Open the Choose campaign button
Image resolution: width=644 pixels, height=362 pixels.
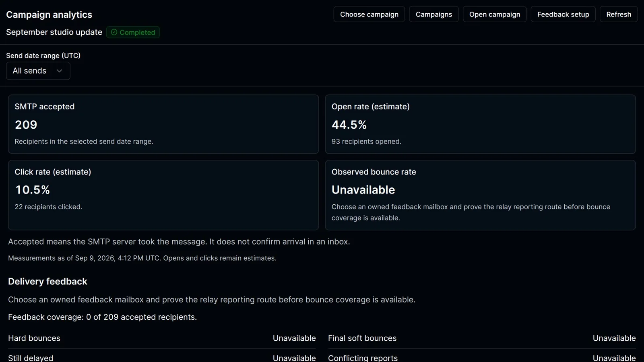(x=369, y=14)
